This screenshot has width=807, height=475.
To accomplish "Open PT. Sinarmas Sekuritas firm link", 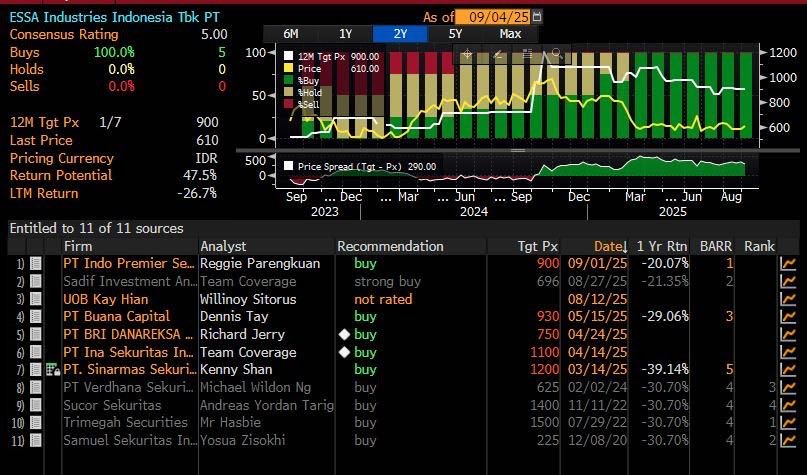I will click(x=130, y=370).
